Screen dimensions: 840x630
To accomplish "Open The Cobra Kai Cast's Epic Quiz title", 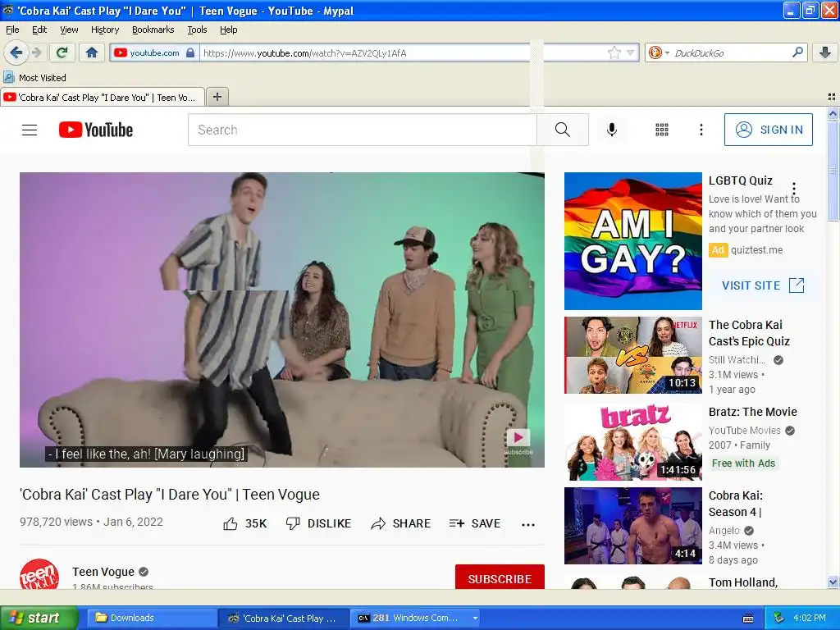I will click(749, 333).
